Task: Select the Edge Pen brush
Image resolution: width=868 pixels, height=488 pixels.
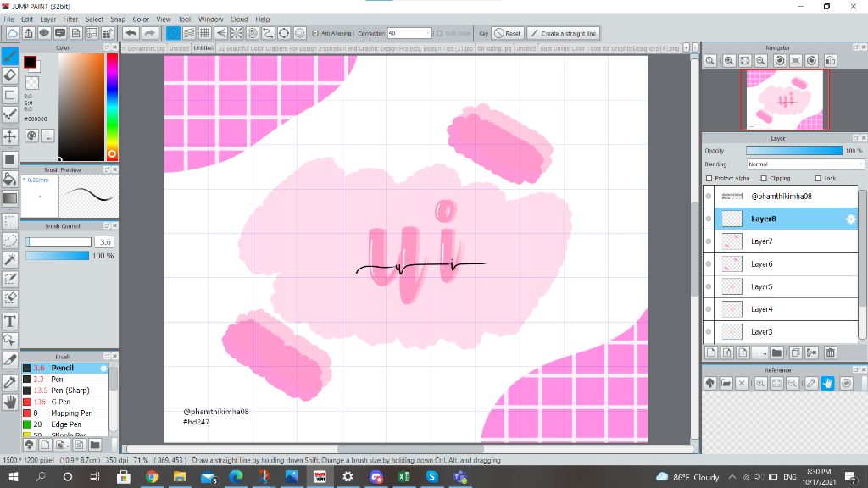Action: coord(65,424)
